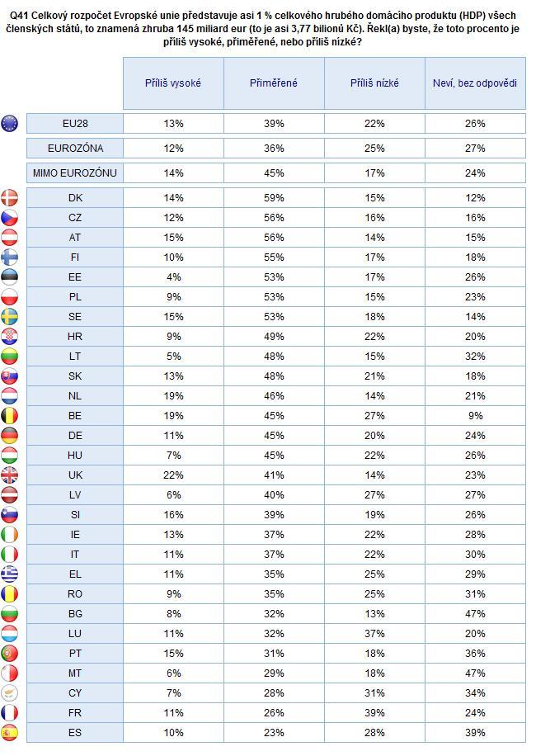Click the 47% value in the BG row
The image size is (536, 756).
click(475, 614)
